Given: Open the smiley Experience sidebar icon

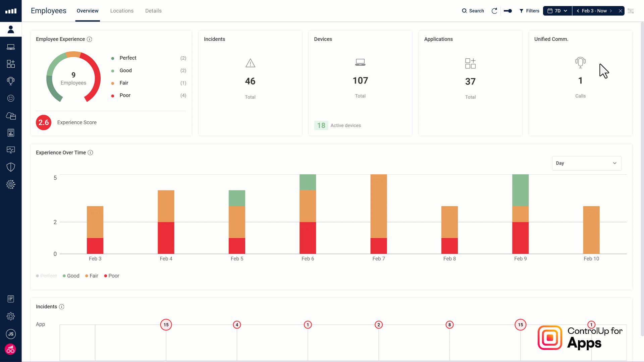Looking at the screenshot, I should pos(11,98).
